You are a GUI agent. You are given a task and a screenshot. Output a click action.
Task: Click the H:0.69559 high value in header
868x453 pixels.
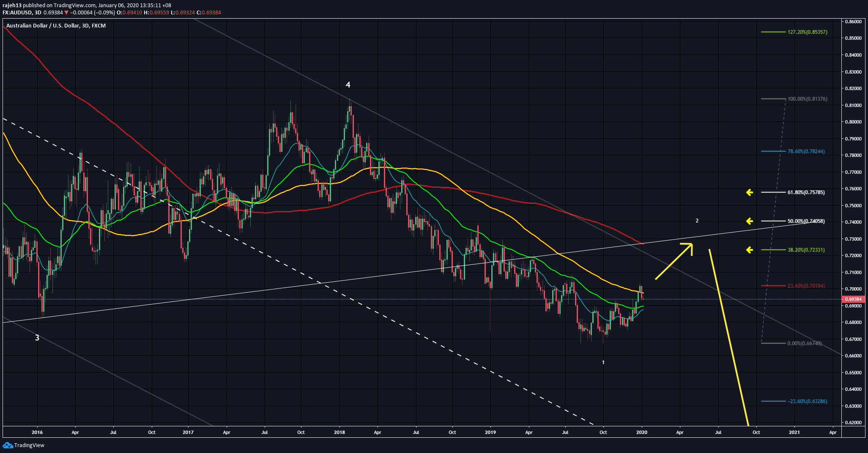click(x=156, y=13)
